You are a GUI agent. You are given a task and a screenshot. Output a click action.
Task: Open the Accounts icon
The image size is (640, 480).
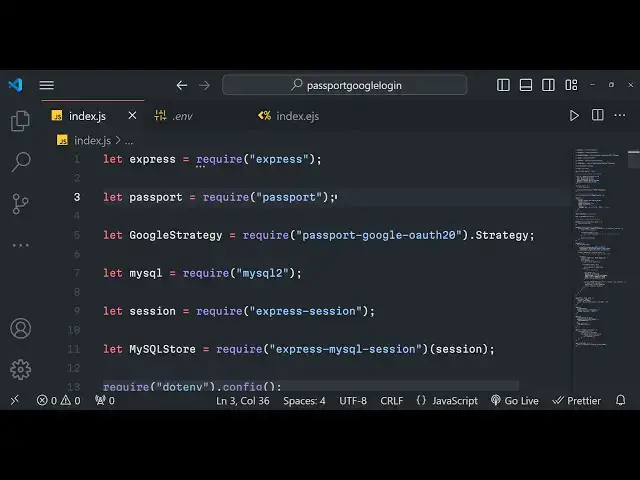(20, 329)
